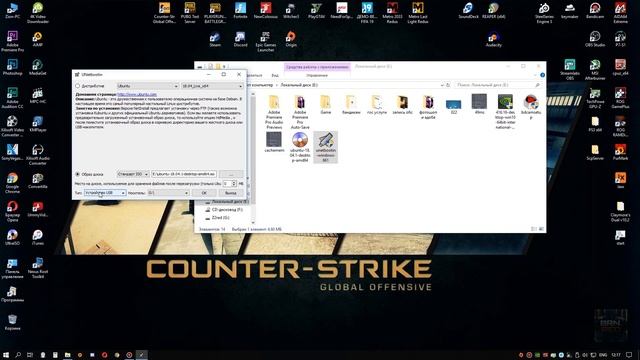Open the 18.04 version dropdown
The image size is (640, 360).
tap(212, 86)
